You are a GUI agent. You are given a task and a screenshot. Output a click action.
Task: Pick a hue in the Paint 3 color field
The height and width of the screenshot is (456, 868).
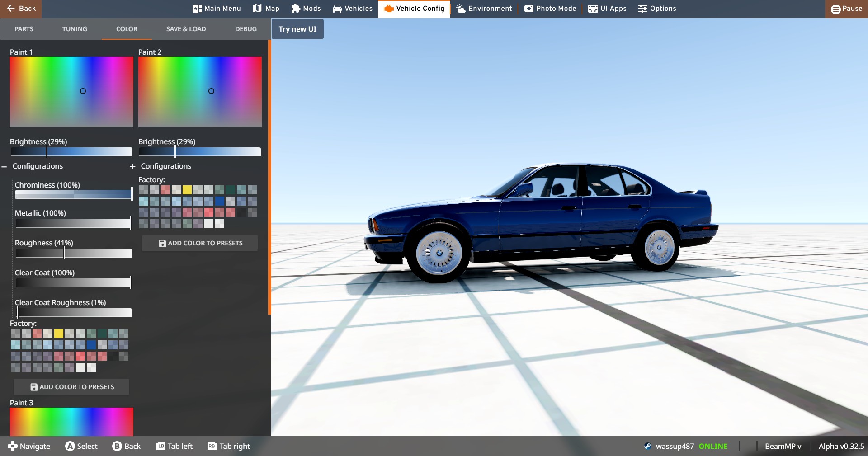71,422
